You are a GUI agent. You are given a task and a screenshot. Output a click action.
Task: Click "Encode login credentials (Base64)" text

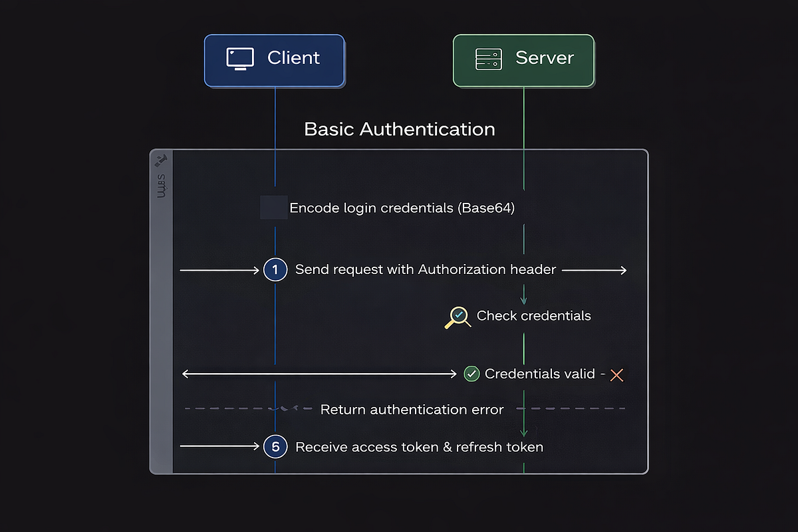402,208
